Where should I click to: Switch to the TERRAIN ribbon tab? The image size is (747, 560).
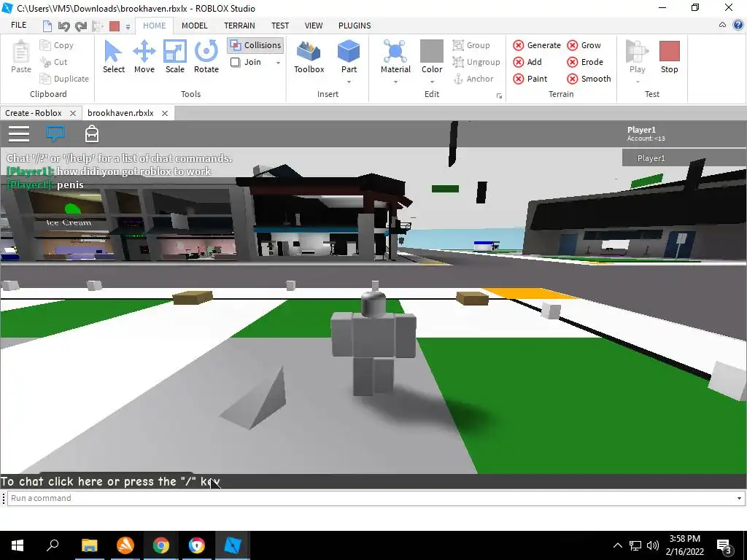[x=239, y=26]
